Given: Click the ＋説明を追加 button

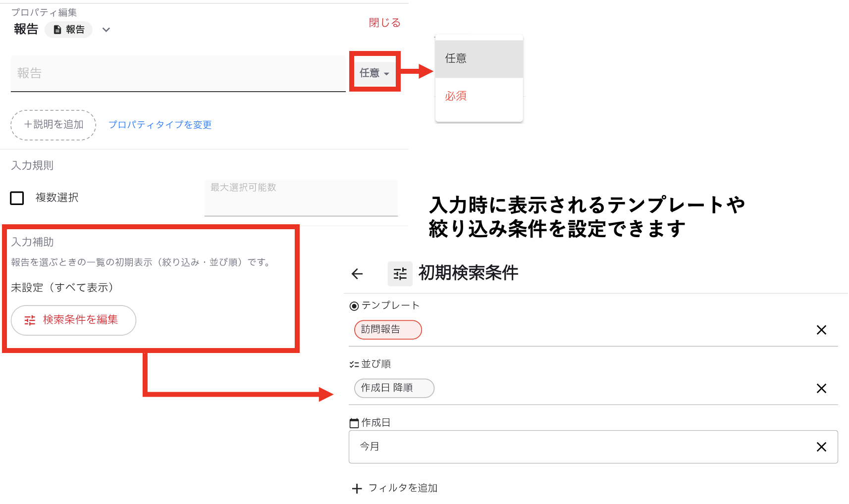Looking at the screenshot, I should [53, 125].
